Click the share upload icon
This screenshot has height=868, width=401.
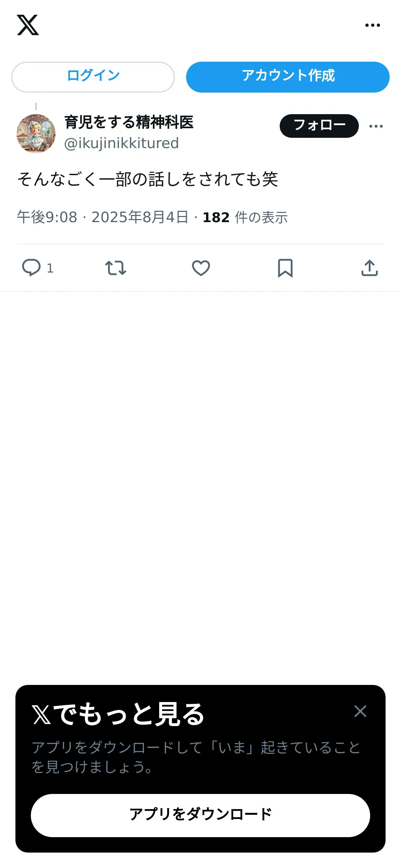tap(369, 268)
